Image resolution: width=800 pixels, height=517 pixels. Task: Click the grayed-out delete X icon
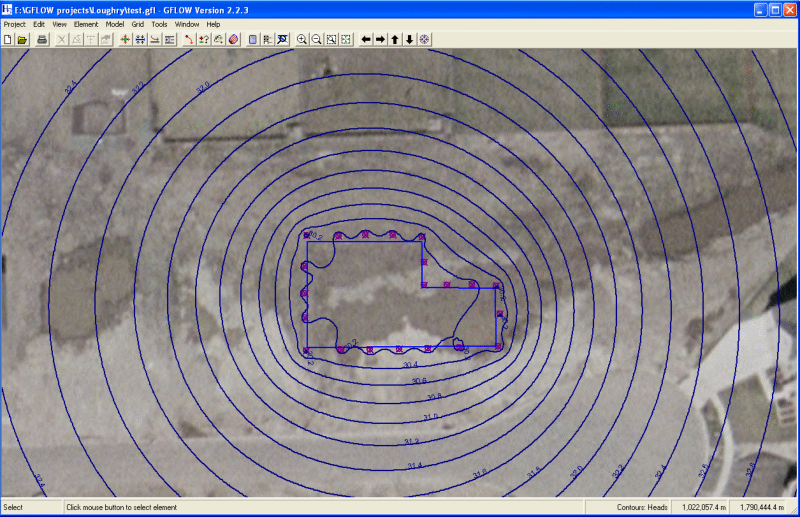click(x=62, y=39)
